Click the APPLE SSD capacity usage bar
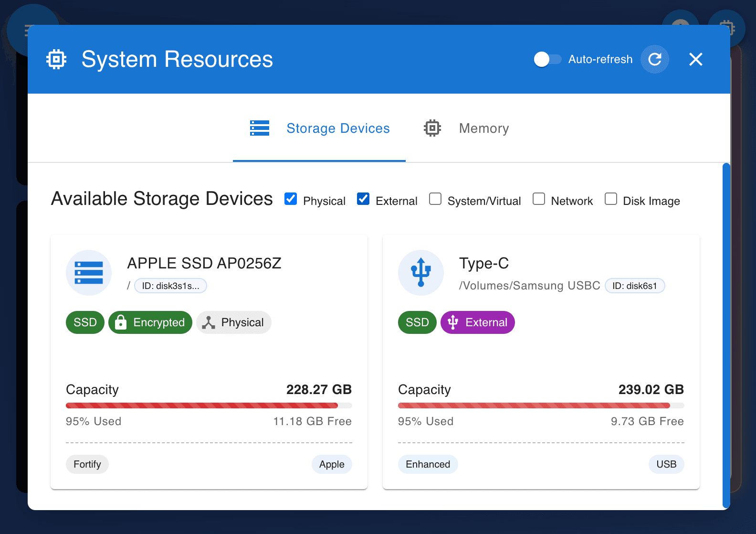 pos(209,406)
